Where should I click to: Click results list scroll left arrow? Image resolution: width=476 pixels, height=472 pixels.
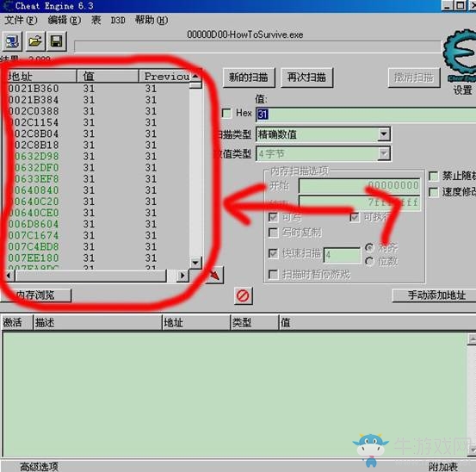9,276
